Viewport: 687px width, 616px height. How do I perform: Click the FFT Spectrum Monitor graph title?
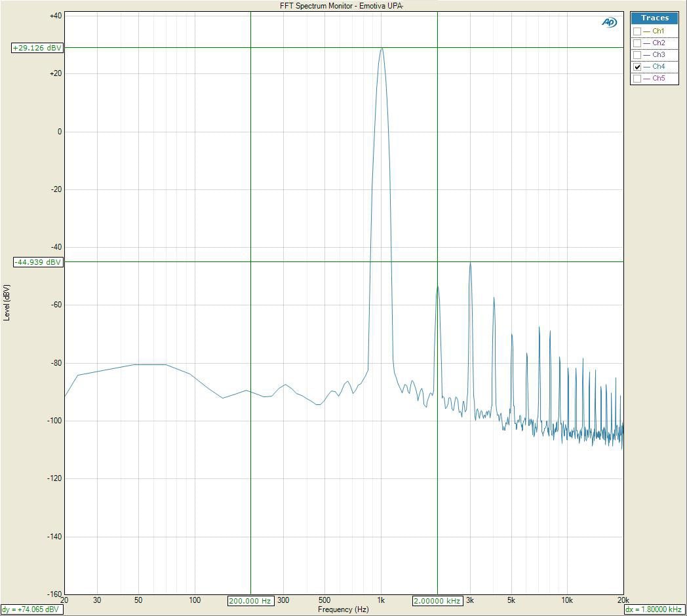click(x=342, y=6)
